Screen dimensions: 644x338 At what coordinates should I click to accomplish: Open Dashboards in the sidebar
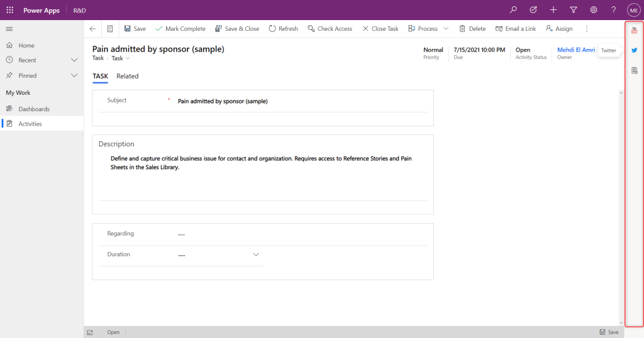click(34, 109)
